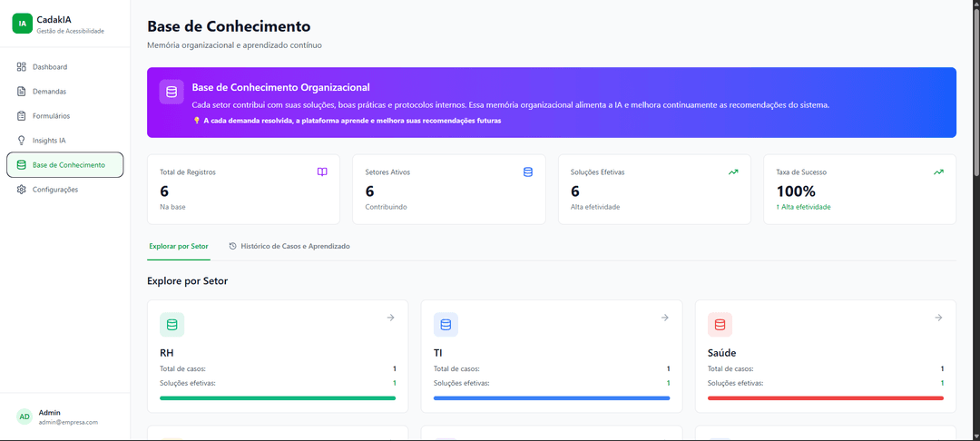
Task: Select the Explorar por Setor tab
Action: pyautogui.click(x=179, y=247)
